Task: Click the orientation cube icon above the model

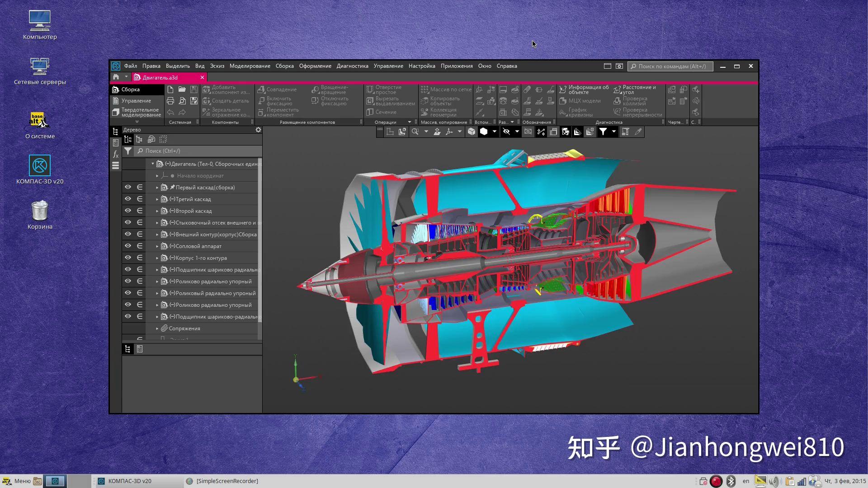Action: point(472,131)
